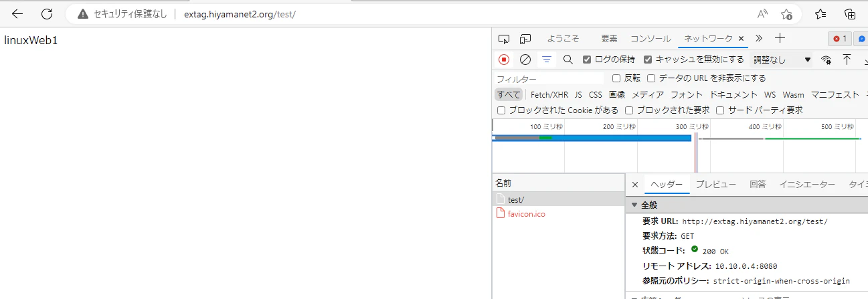Filter requests by '画像'

pyautogui.click(x=617, y=95)
